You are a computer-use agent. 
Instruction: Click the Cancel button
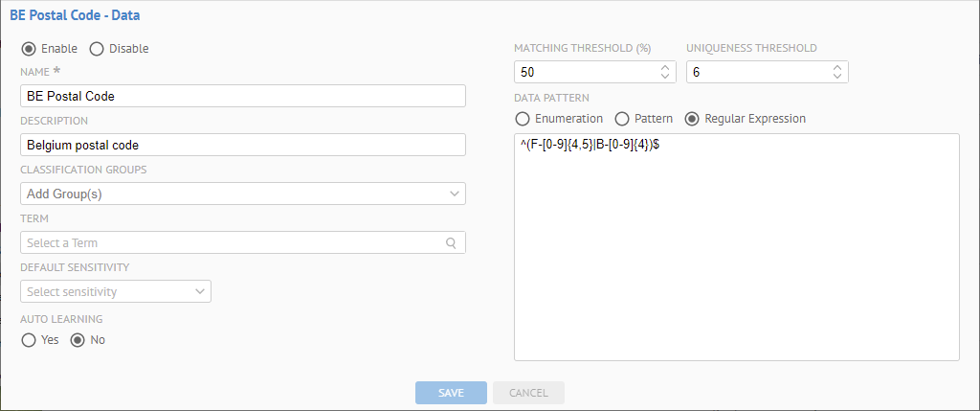pos(528,393)
